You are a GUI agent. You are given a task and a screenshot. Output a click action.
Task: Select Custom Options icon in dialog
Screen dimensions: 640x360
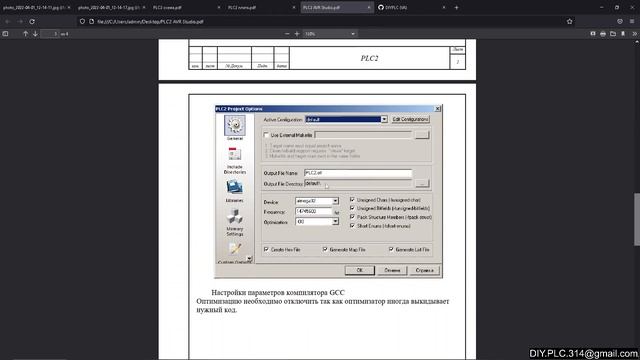tap(234, 253)
